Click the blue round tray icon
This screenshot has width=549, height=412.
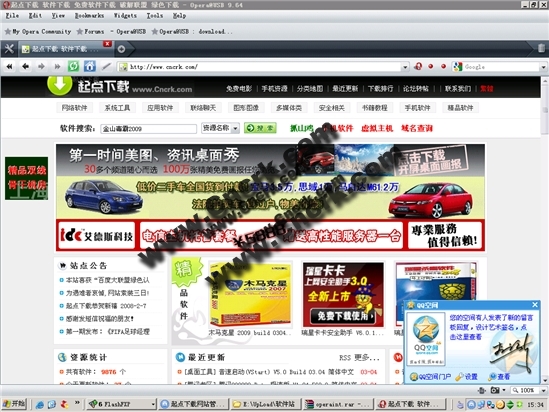(x=472, y=405)
